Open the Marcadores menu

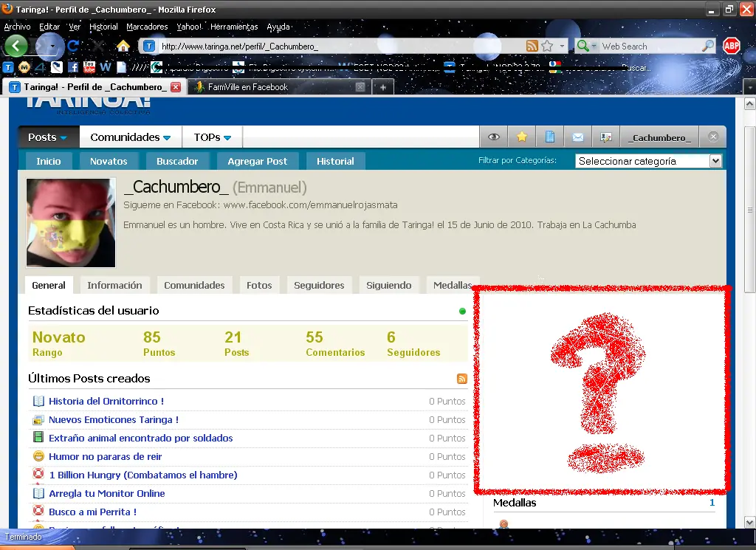[147, 27]
